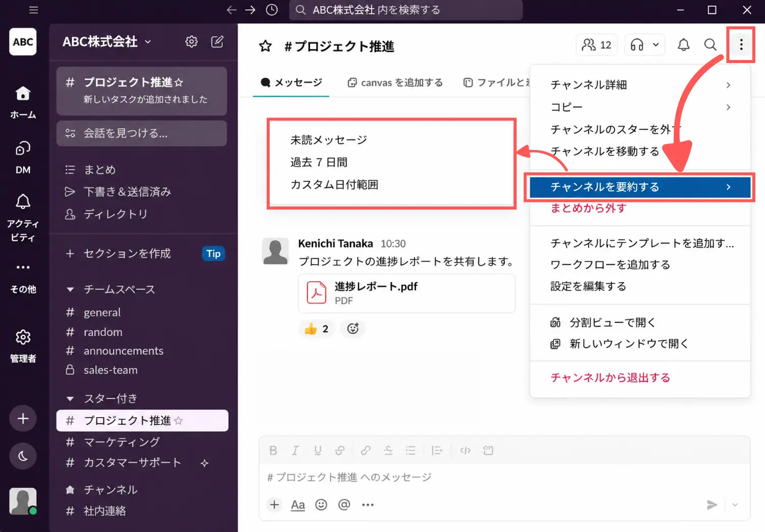Open history clock icon
Viewport: 765px width, 532px height.
click(272, 10)
